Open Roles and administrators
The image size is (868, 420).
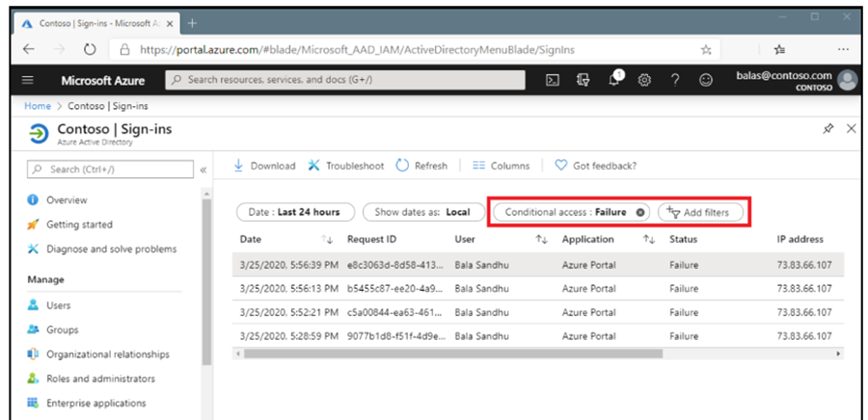92,379
